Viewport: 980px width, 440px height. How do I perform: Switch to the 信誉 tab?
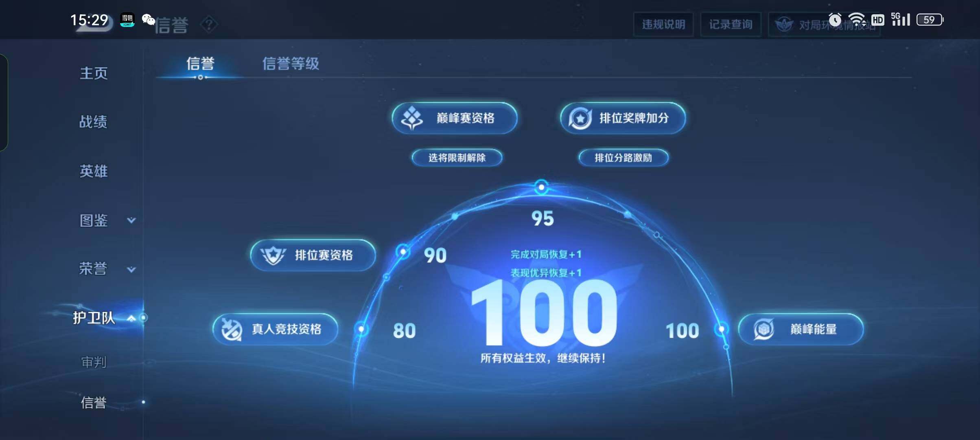pyautogui.click(x=200, y=64)
